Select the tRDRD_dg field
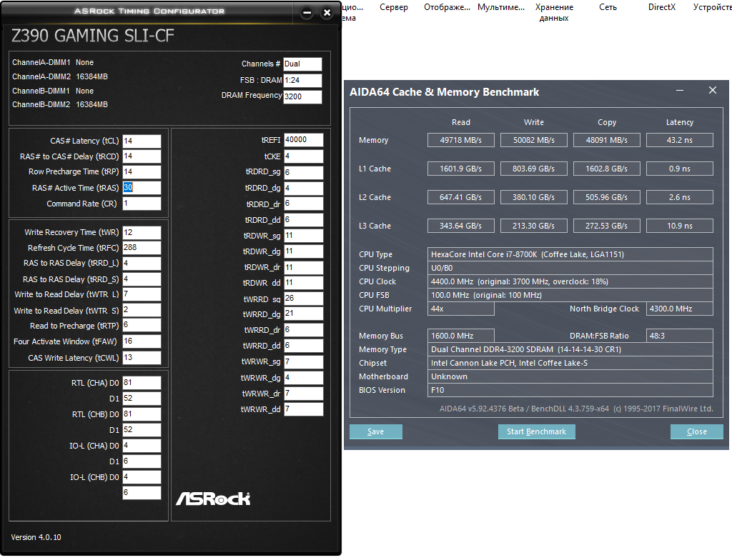The height and width of the screenshot is (560, 732). tap(303, 188)
